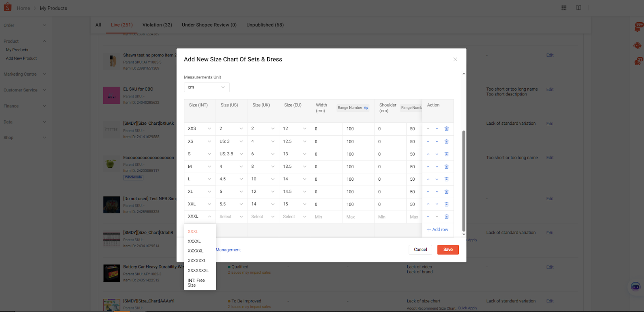The width and height of the screenshot is (644, 312).
Task: Open the book guide icon in header
Action: tap(578, 8)
